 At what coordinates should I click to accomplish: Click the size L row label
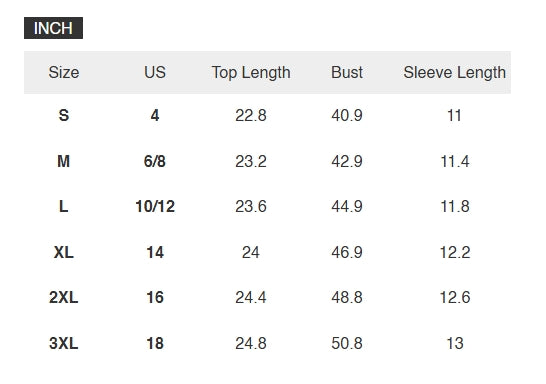pos(64,206)
